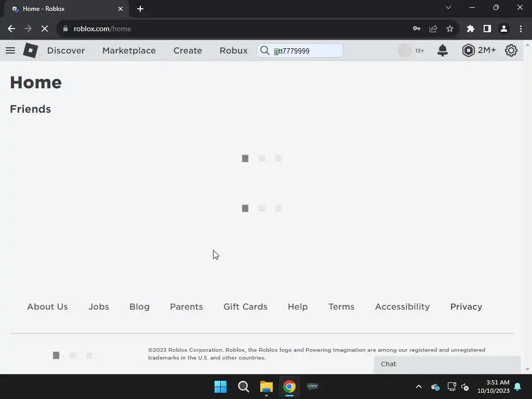Open the Roblox hamburger navigation menu
Image resolution: width=532 pixels, height=399 pixels.
[10, 50]
